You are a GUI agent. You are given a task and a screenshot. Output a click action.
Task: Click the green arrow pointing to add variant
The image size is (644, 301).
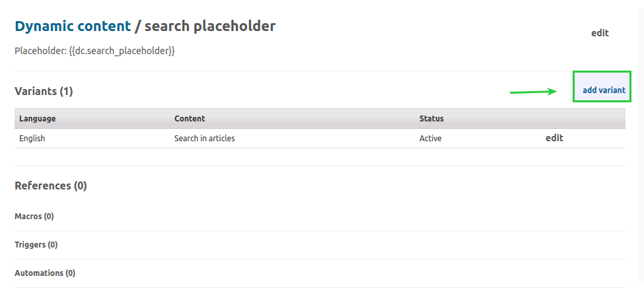(534, 92)
